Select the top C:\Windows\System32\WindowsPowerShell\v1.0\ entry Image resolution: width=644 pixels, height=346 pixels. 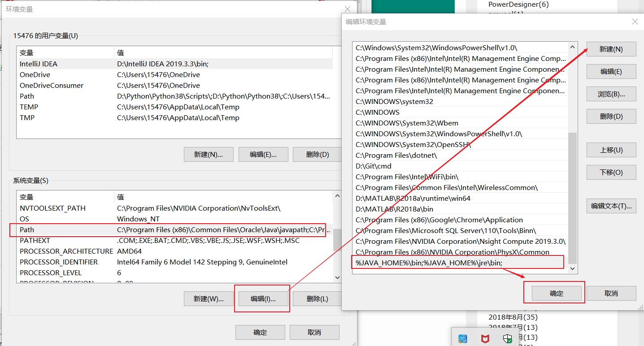click(x=460, y=48)
